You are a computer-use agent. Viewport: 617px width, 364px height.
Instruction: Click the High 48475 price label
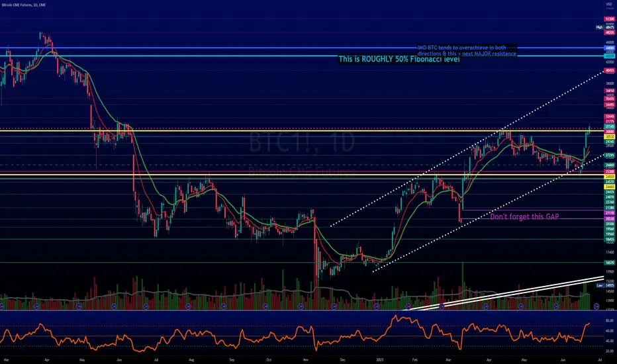605,27
